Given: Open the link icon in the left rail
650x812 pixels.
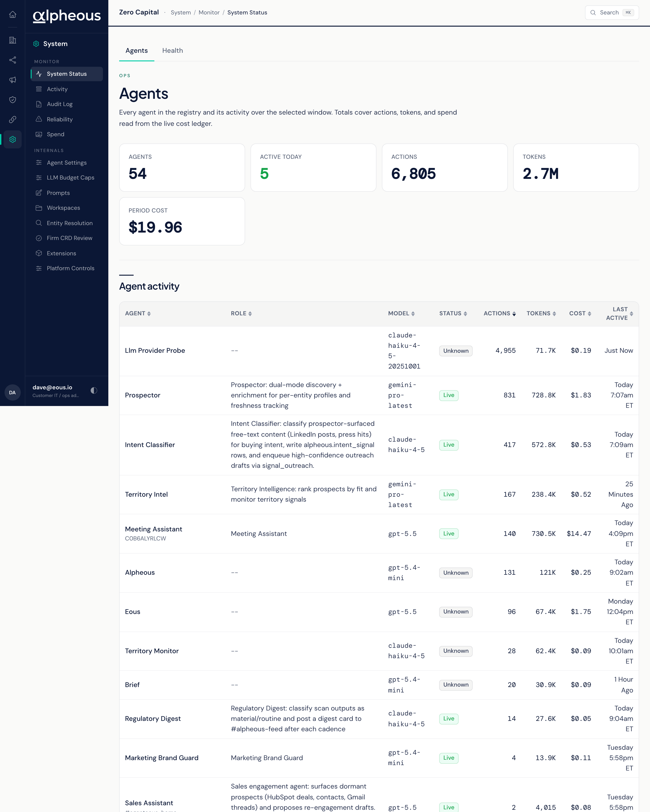Looking at the screenshot, I should pos(12,119).
